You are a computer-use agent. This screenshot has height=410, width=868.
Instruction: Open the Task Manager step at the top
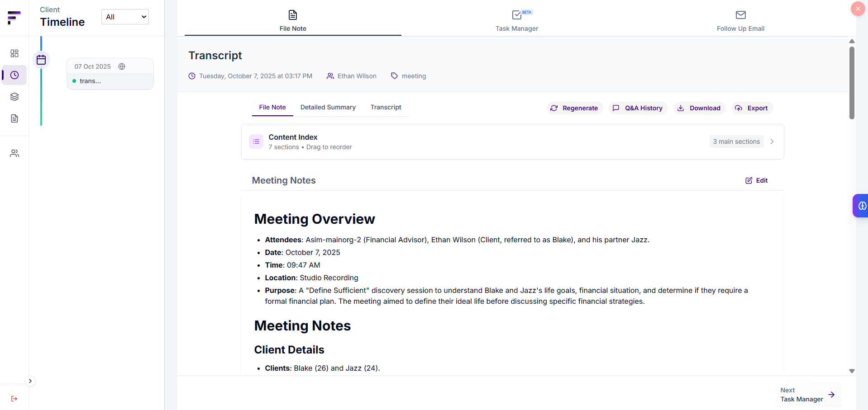(516, 20)
